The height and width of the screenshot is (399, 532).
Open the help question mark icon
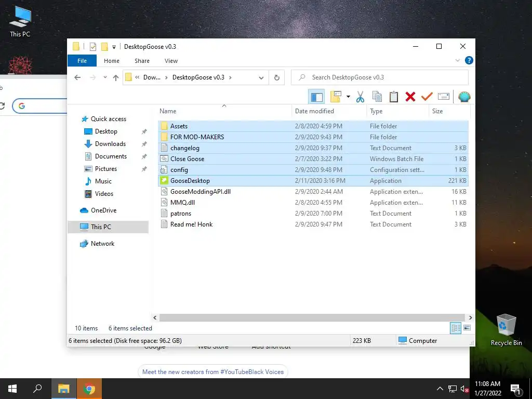tap(469, 60)
